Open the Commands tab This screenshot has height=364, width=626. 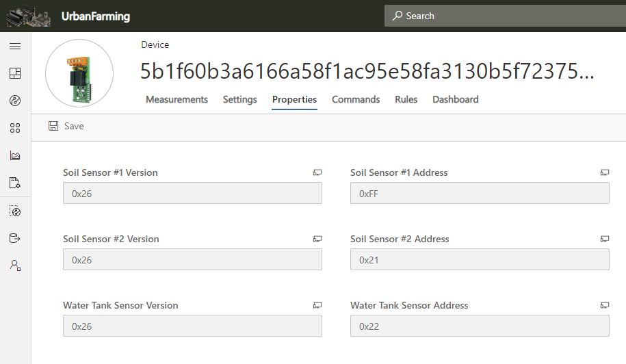click(x=356, y=100)
